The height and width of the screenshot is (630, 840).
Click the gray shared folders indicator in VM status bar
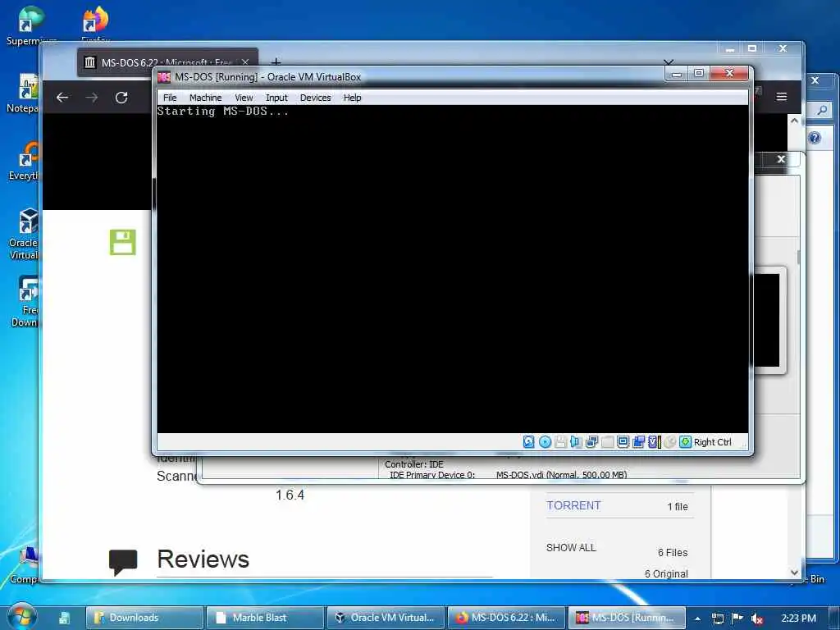coord(607,442)
